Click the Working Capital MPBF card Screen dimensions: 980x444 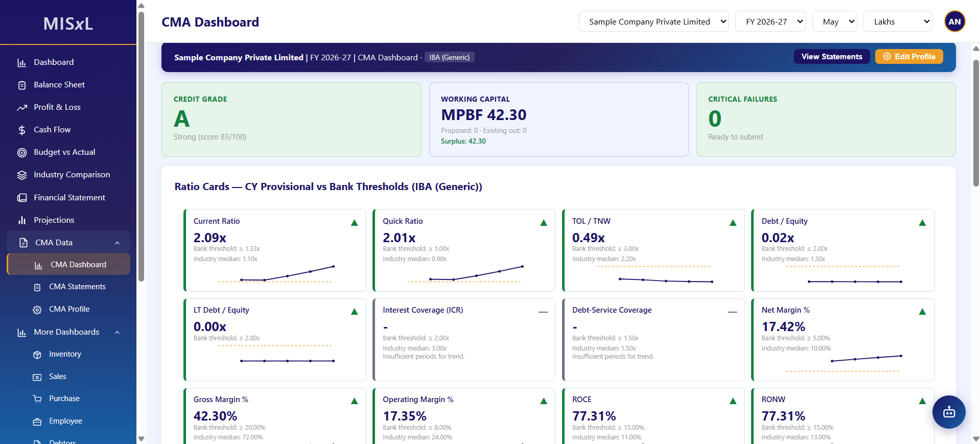click(559, 120)
